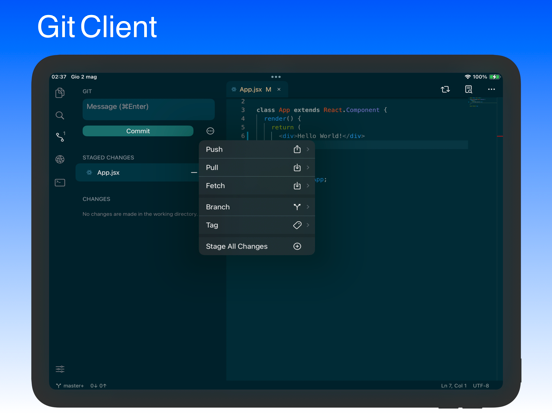The width and height of the screenshot is (552, 414).
Task: Expand the Tag submenu chevron
Action: (x=308, y=225)
